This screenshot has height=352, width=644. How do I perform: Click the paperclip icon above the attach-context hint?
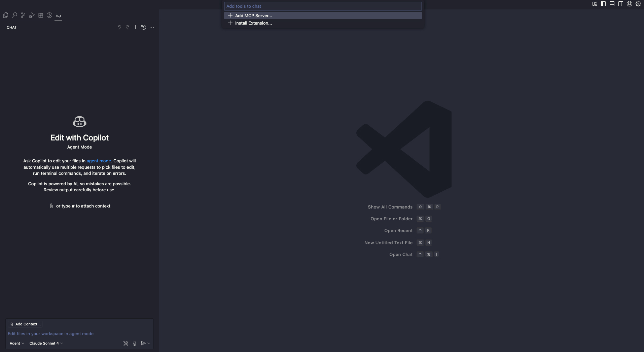click(51, 206)
